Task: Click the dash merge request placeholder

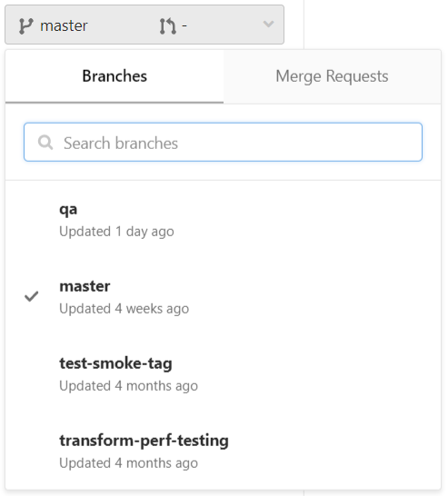Action: click(x=184, y=25)
